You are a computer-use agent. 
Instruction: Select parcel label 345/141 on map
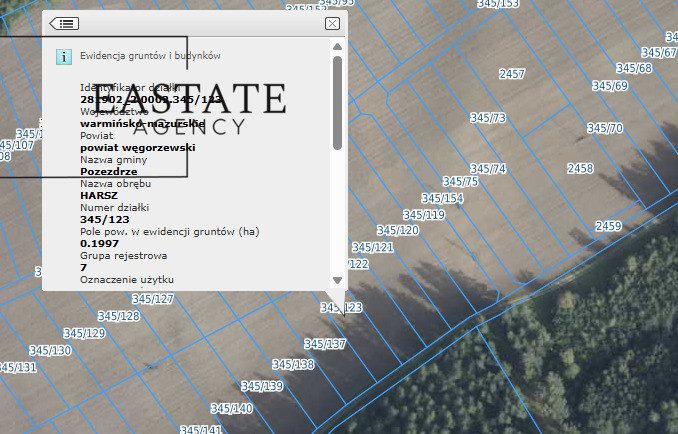coord(201,429)
